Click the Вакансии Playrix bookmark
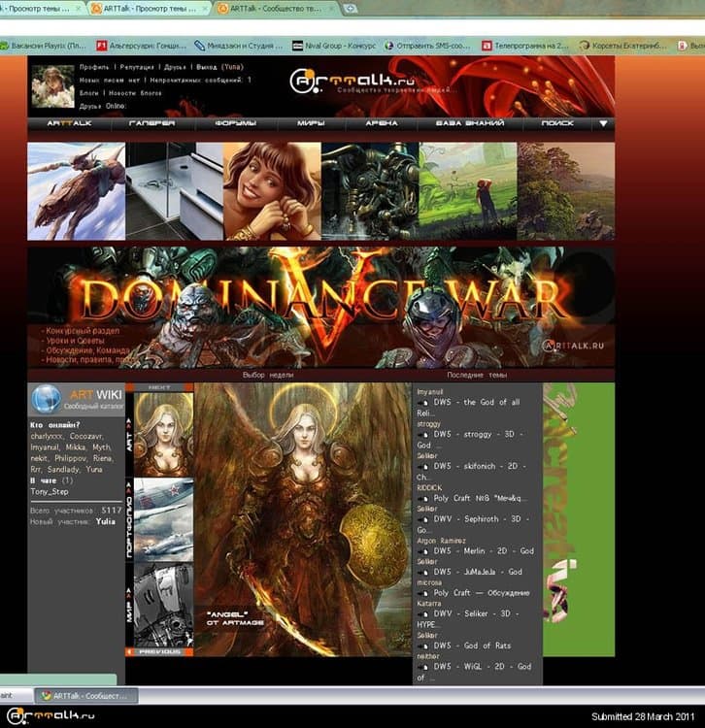Viewport: 705px width, 728px height. [43, 46]
